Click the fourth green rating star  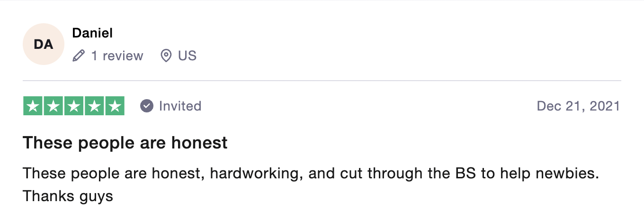[x=94, y=106]
